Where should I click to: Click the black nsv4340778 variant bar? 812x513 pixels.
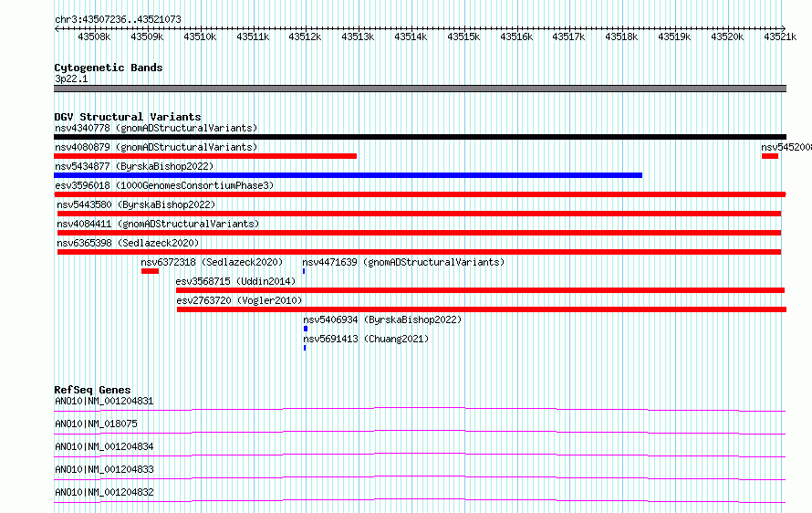pos(420,137)
